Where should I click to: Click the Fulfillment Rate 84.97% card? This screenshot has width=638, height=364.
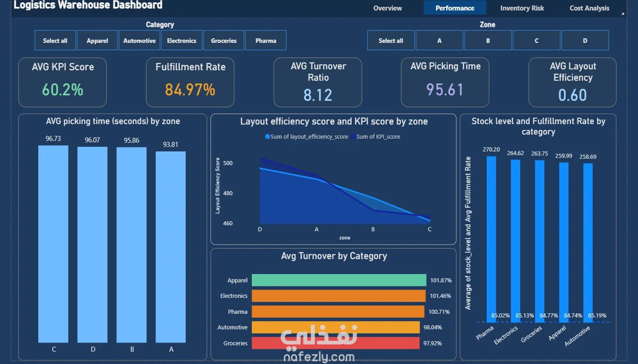tap(190, 82)
